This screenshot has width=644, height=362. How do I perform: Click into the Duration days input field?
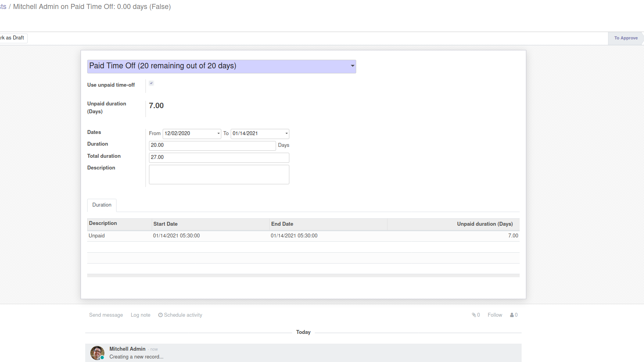click(212, 145)
